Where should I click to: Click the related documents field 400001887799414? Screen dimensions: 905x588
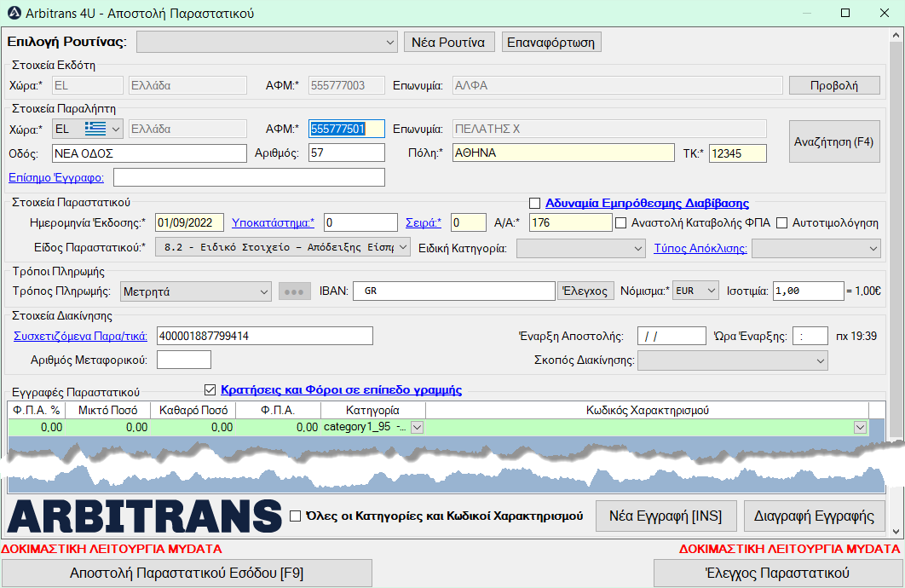[265, 336]
